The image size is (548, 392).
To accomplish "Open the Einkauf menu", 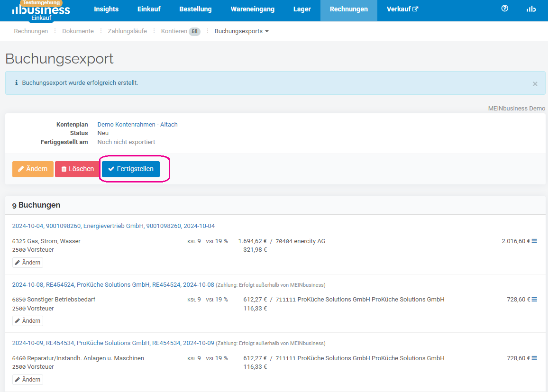I will point(149,9).
